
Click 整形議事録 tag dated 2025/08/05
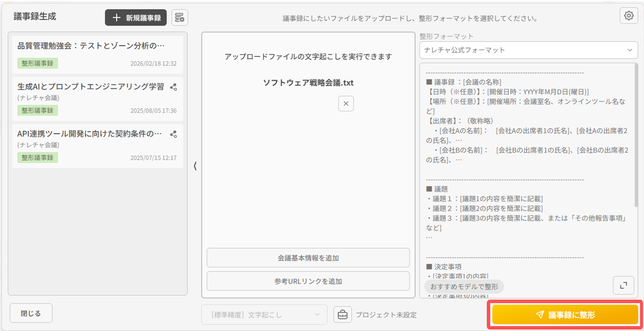[38, 110]
